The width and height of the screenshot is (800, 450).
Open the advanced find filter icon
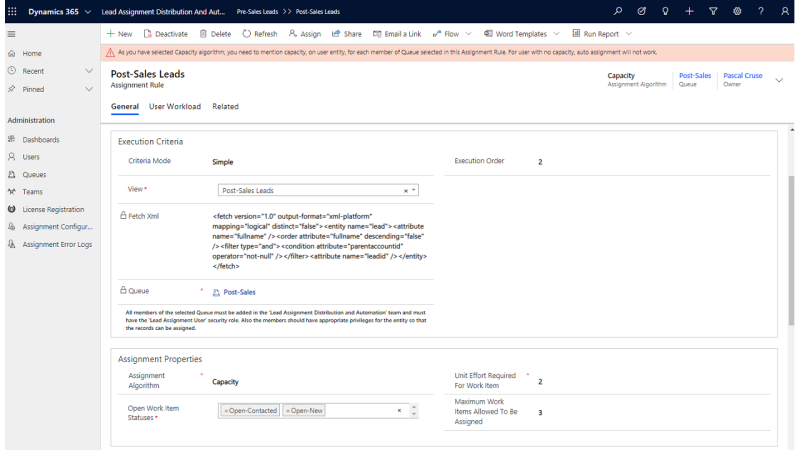pos(713,11)
